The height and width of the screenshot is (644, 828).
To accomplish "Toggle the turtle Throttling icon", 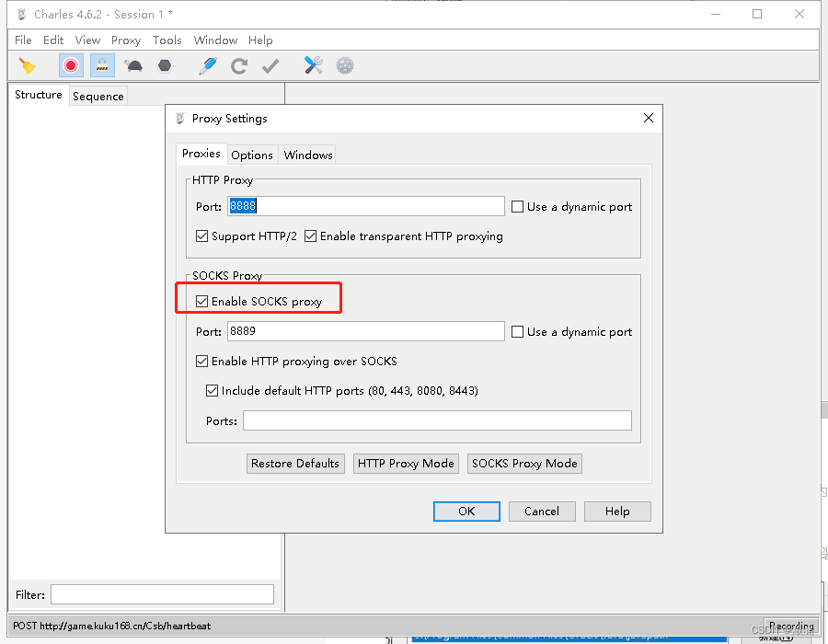I will click(x=133, y=66).
